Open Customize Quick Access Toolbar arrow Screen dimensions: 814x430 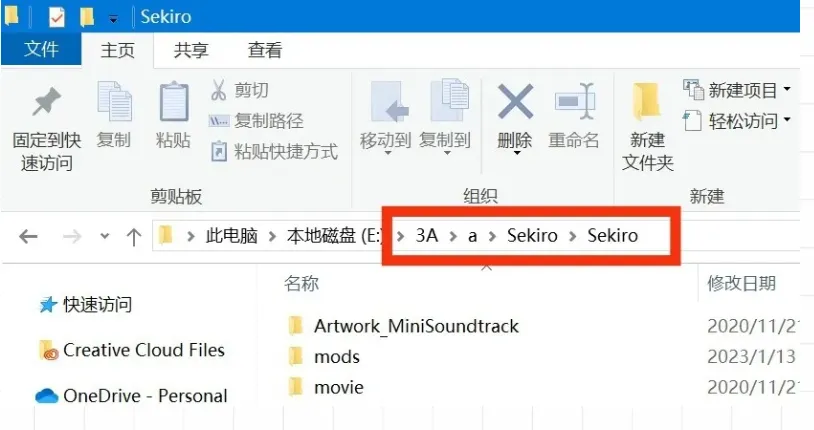tap(113, 20)
